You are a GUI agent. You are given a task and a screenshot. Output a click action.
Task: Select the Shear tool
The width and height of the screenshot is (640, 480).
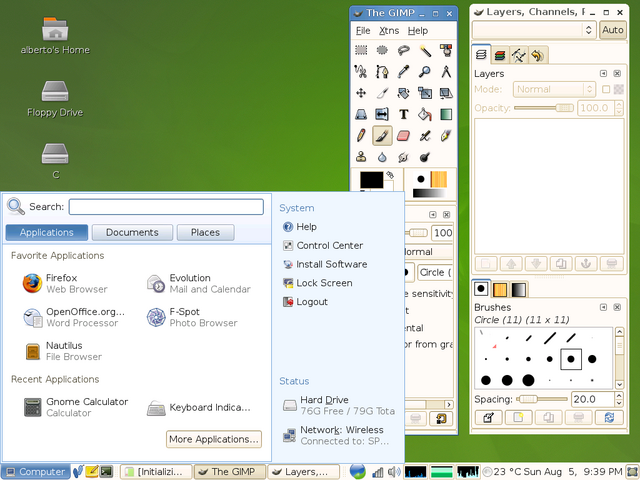(x=446, y=93)
